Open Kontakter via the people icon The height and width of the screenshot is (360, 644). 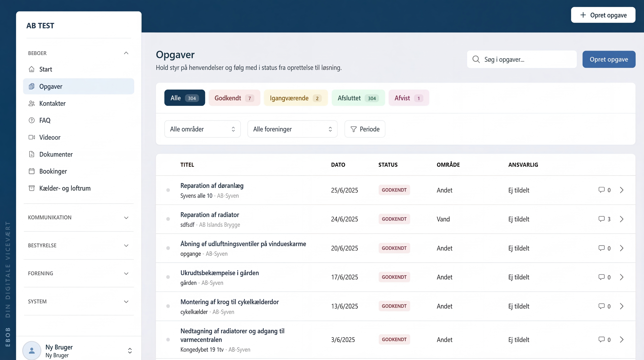pyautogui.click(x=32, y=103)
